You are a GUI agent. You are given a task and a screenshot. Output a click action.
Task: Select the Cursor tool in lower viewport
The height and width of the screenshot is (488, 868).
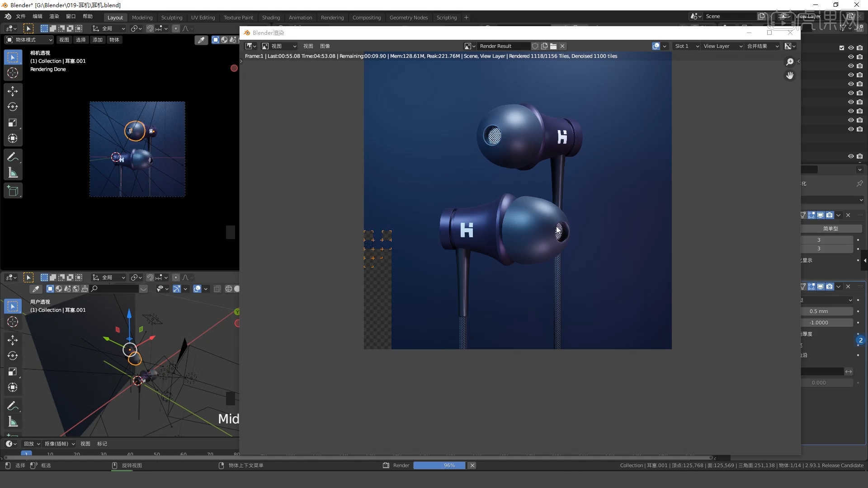pyautogui.click(x=13, y=322)
